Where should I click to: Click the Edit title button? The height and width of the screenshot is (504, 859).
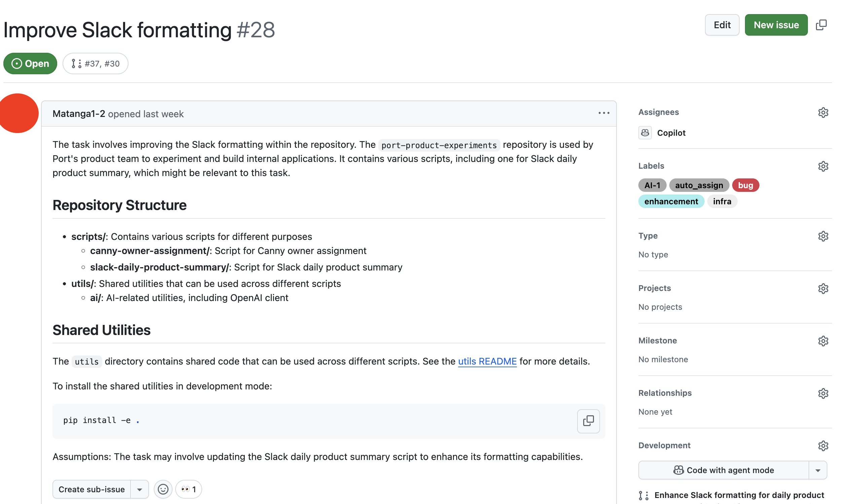point(722,25)
